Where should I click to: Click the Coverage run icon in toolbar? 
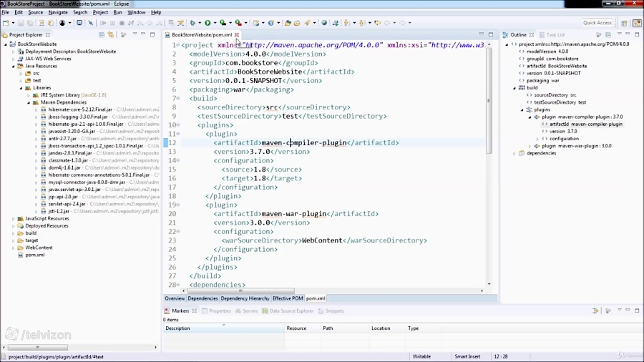tap(223, 23)
